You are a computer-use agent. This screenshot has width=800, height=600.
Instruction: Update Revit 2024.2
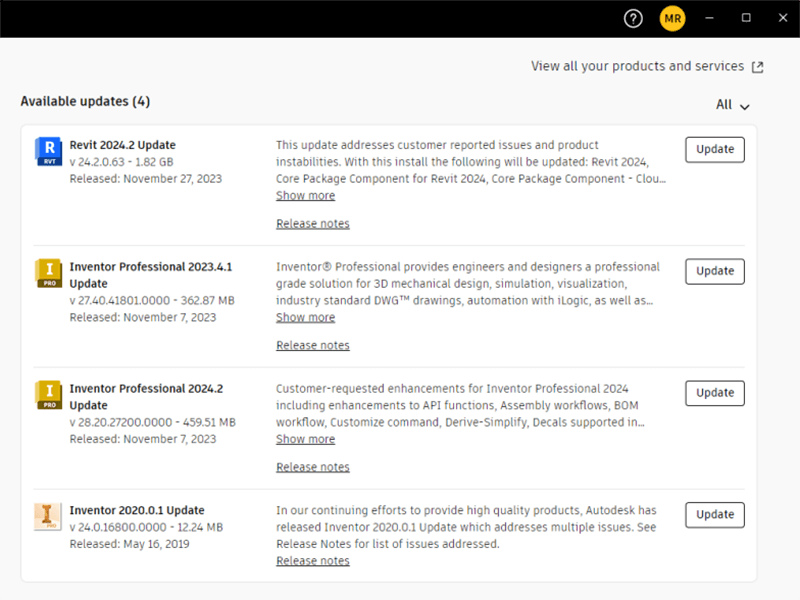(714, 149)
